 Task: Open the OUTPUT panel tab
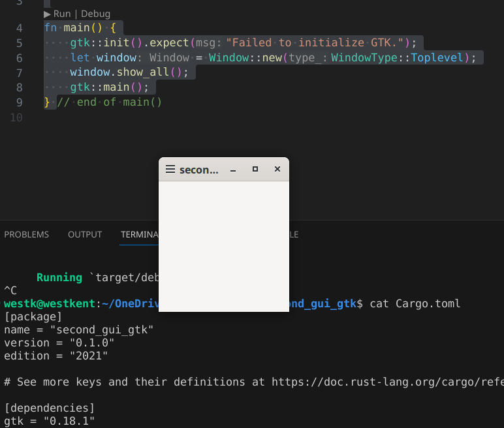click(85, 234)
